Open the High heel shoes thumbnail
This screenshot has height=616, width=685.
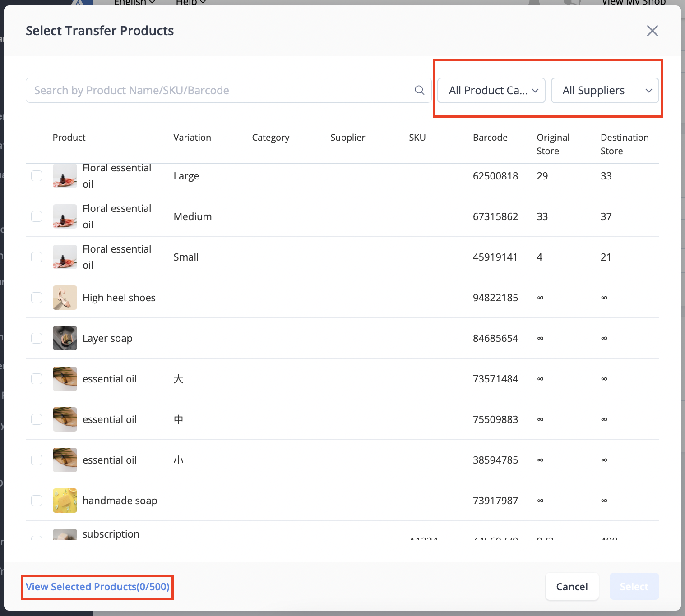coord(65,298)
